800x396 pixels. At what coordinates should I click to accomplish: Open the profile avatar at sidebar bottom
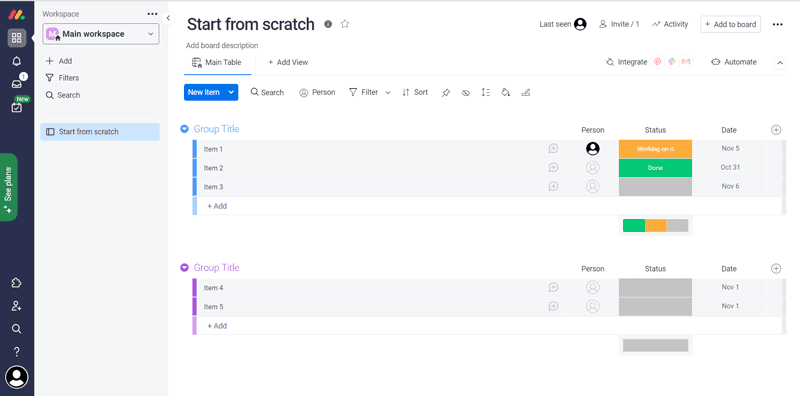pos(17,378)
